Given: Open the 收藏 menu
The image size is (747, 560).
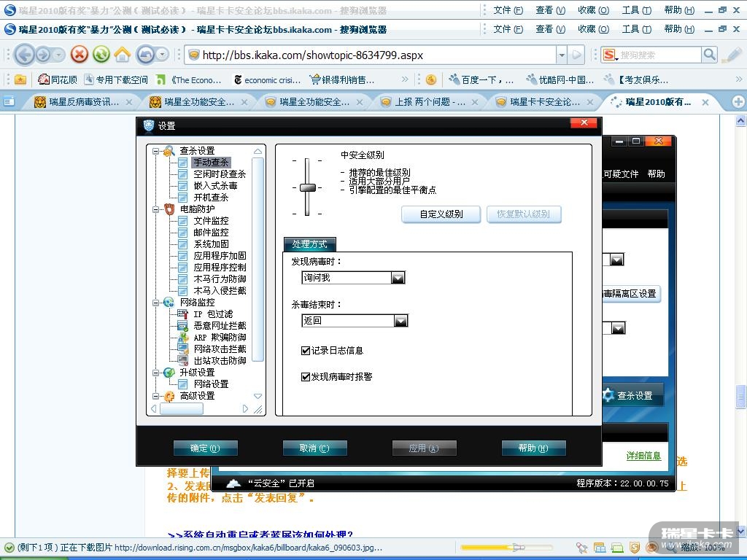Looking at the screenshot, I should coord(593,29).
